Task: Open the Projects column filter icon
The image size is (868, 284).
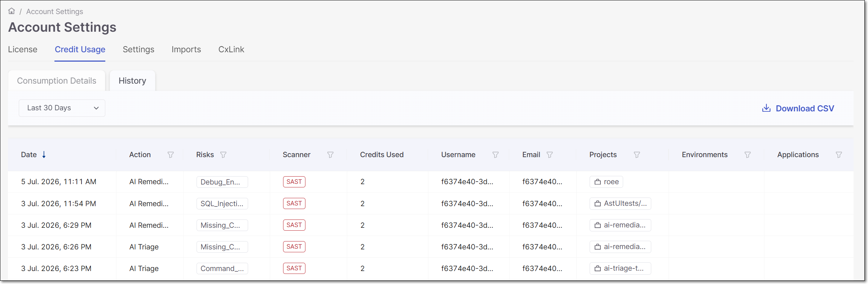Action: coord(637,155)
